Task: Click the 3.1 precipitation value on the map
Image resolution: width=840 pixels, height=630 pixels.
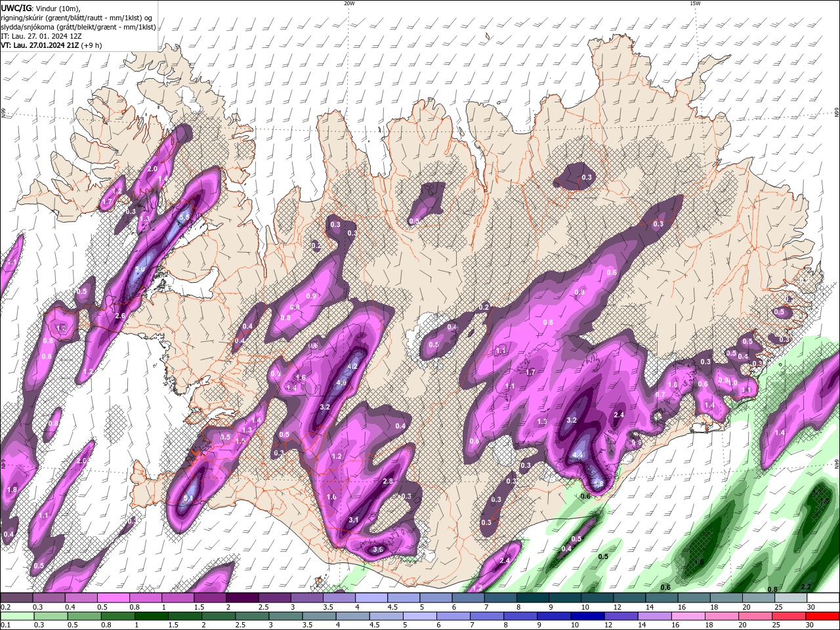Action: pyautogui.click(x=354, y=520)
